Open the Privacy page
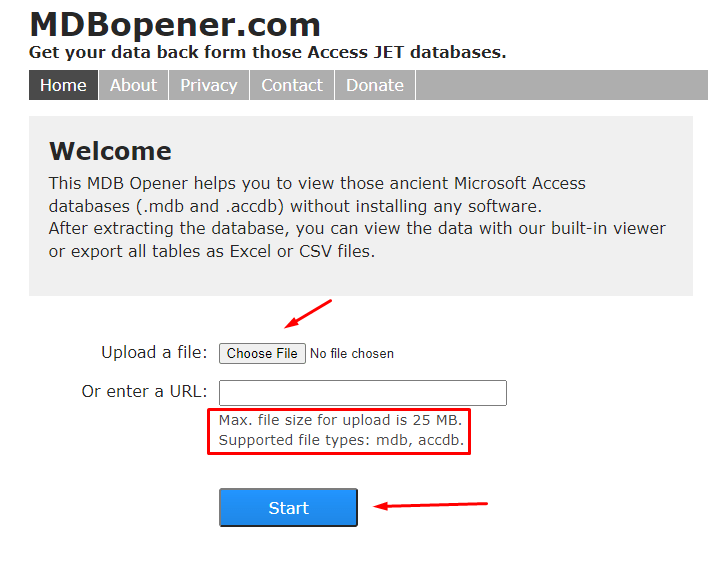Screen dimensions: 708x580 coord(209,85)
